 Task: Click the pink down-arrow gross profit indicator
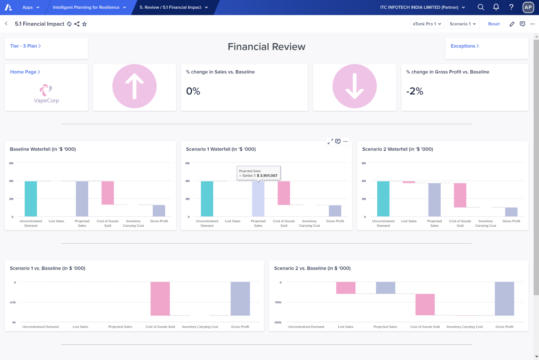pos(354,86)
